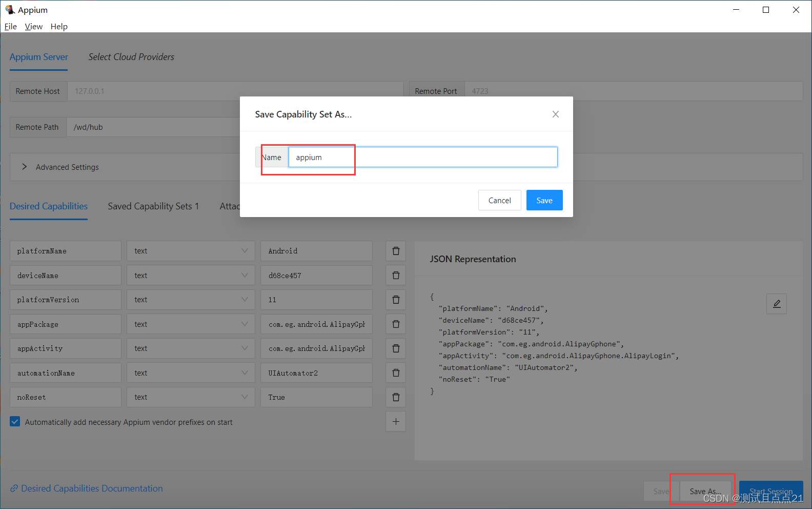
Task: Click the appPackage capability name field
Action: coord(66,324)
